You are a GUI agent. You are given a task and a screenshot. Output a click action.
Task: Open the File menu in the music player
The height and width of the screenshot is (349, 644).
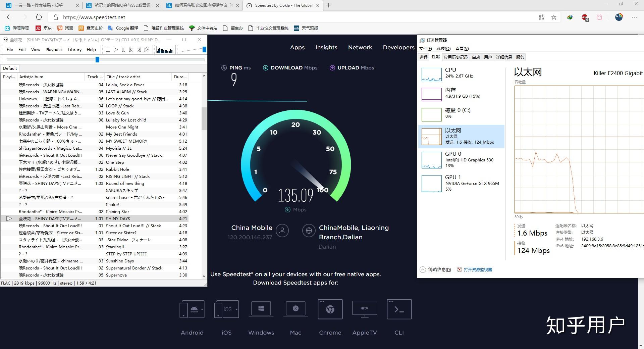tap(10, 49)
